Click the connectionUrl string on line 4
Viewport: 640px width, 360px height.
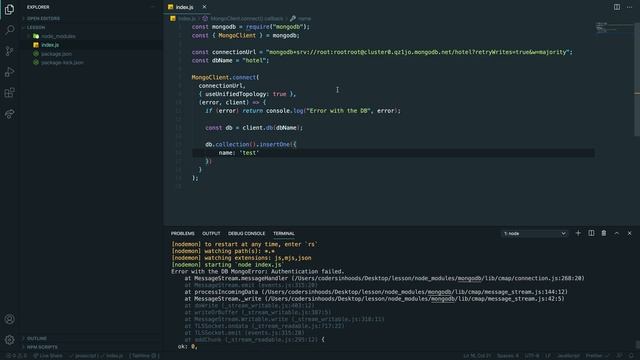click(x=418, y=52)
